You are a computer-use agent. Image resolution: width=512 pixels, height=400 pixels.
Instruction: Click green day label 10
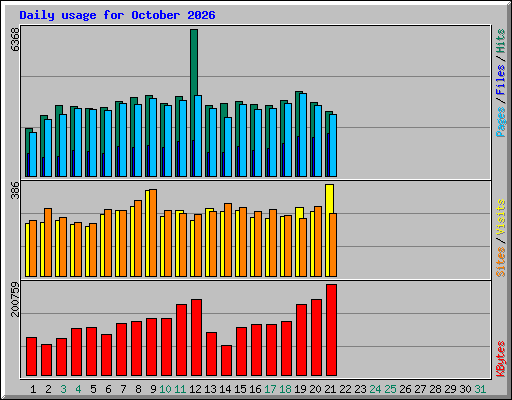coord(165,389)
